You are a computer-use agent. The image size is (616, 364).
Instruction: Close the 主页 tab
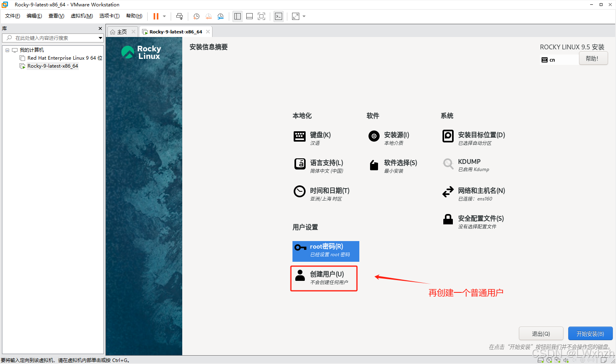coord(133,32)
